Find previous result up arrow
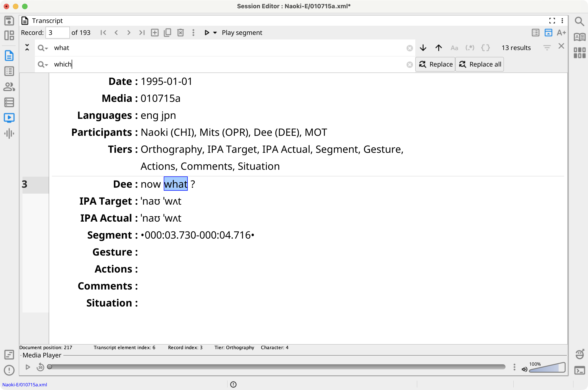This screenshot has height=390, width=588. (438, 48)
